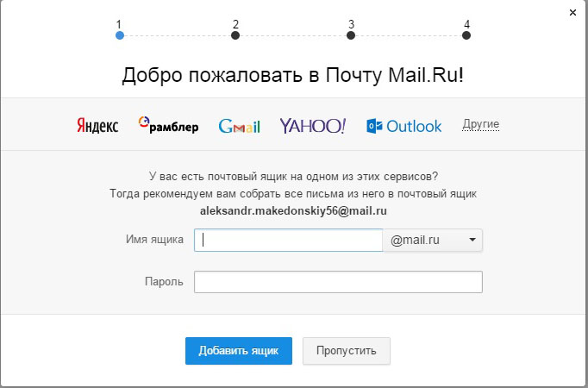Close the welcome dialog with the X
588x388 pixels.
[573, 13]
